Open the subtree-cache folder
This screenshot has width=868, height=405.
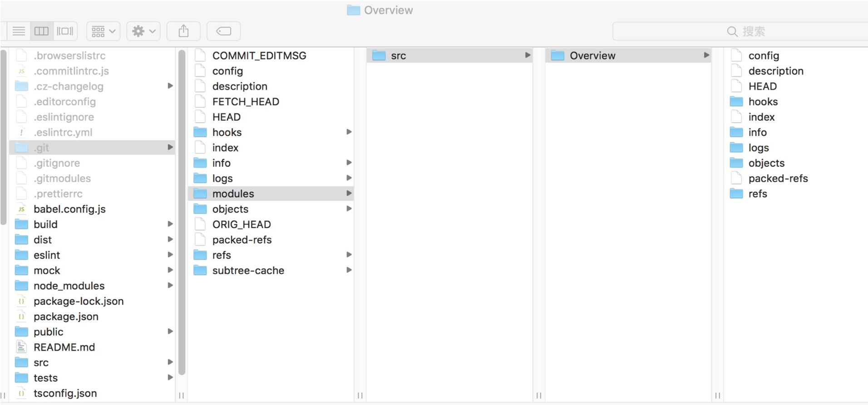tap(248, 271)
